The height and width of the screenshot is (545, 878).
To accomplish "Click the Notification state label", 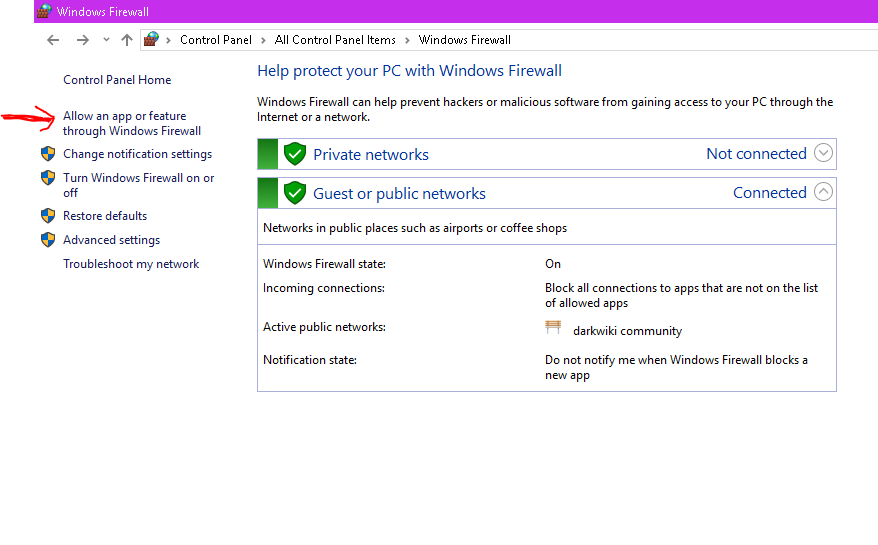I will pos(310,360).
